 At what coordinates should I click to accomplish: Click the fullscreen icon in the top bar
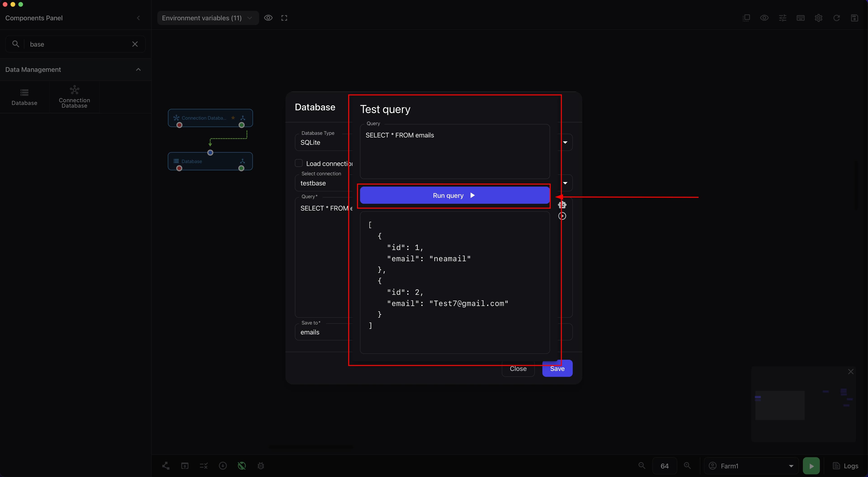coord(284,18)
